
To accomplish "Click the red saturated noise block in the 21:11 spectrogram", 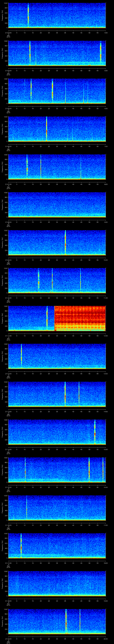I will tap(80, 318).
